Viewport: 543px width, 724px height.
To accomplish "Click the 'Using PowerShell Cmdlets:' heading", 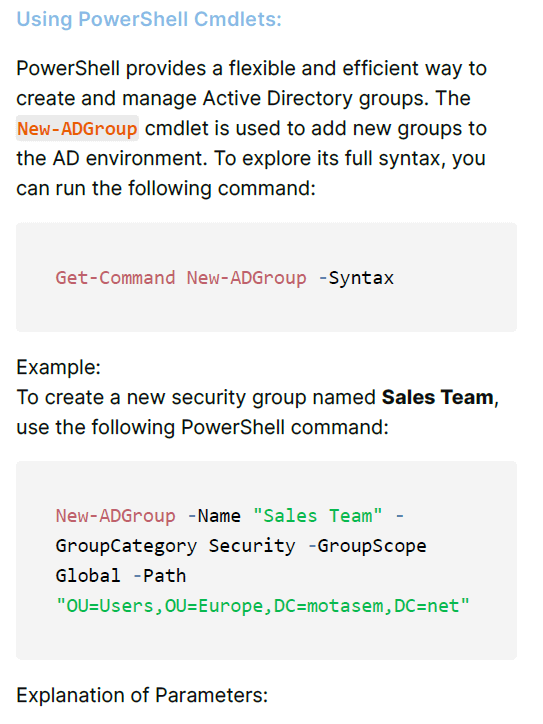I will coord(149,19).
